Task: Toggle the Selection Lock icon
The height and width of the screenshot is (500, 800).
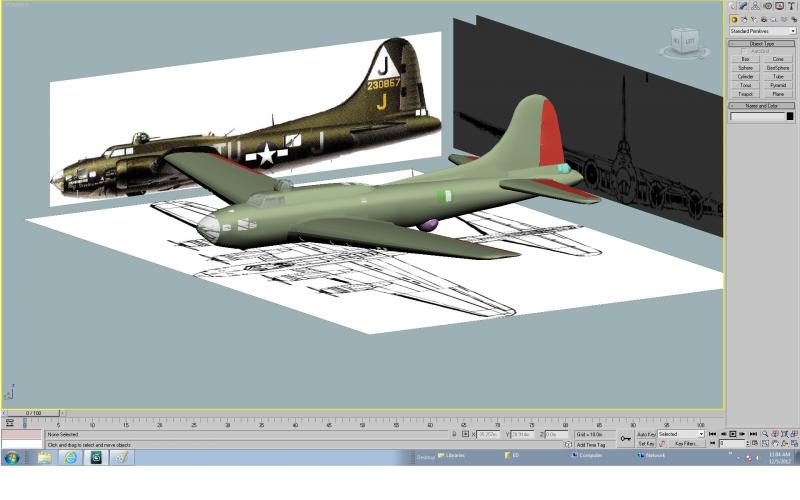Action: [454, 434]
